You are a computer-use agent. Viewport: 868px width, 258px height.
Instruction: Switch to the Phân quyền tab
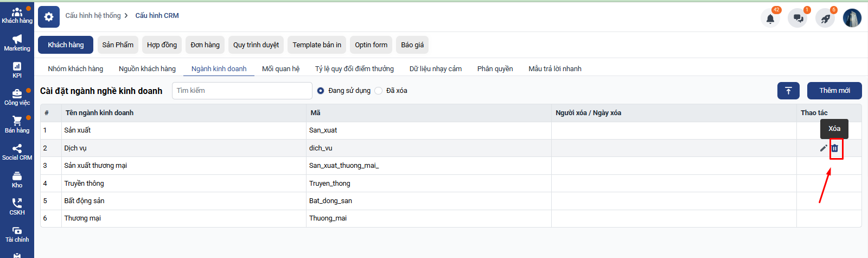[x=495, y=68]
